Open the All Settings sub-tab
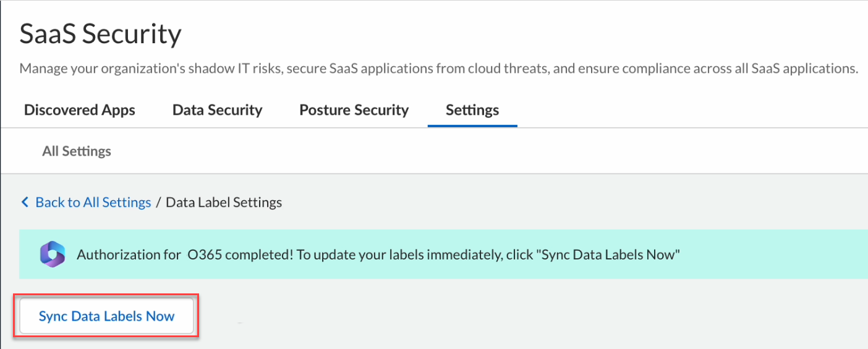The image size is (868, 349). coord(77,151)
